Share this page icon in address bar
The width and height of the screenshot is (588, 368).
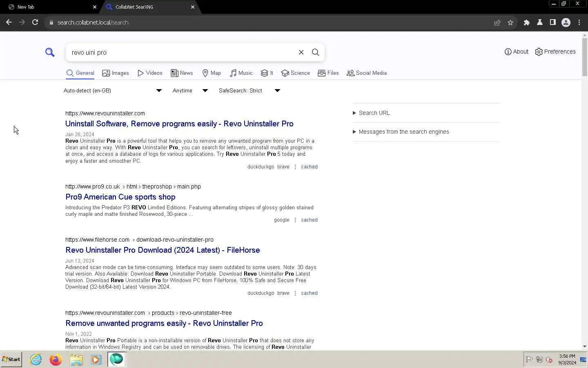(497, 22)
